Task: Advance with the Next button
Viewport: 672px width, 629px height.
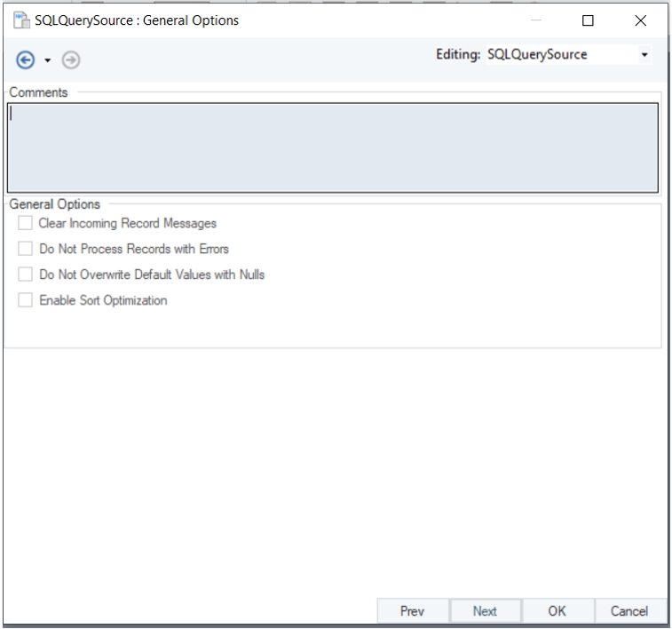Action: click(x=486, y=610)
